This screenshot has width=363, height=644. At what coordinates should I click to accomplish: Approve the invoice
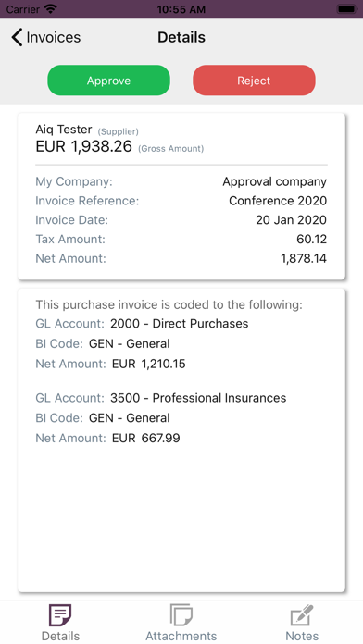[108, 80]
